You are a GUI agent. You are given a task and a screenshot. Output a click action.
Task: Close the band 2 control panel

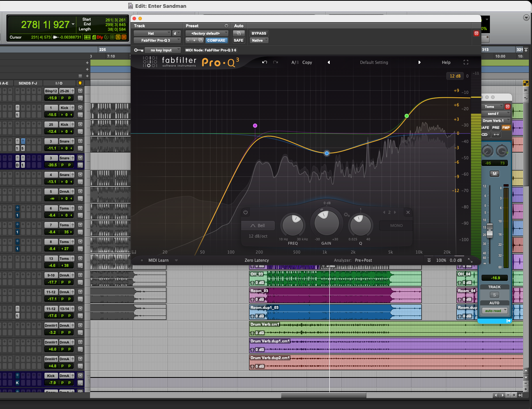(x=408, y=212)
